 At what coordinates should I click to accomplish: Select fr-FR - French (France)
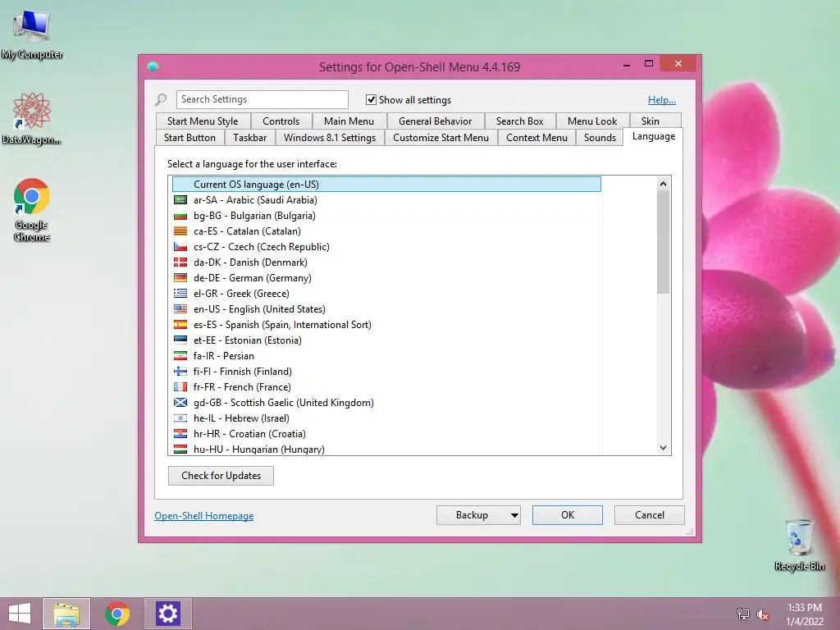[386, 387]
